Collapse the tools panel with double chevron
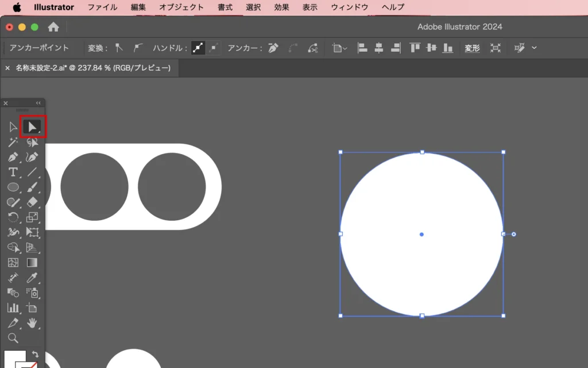The image size is (588, 368). coord(38,103)
